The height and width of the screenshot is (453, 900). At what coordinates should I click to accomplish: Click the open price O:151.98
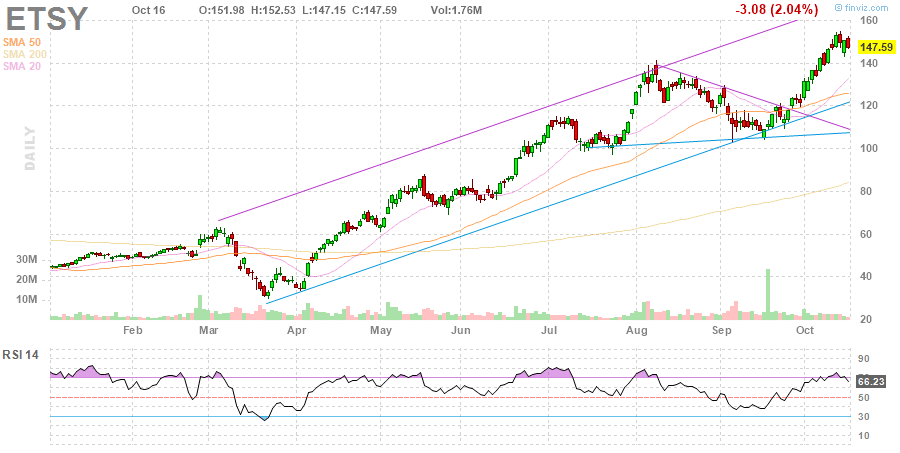pos(221,9)
